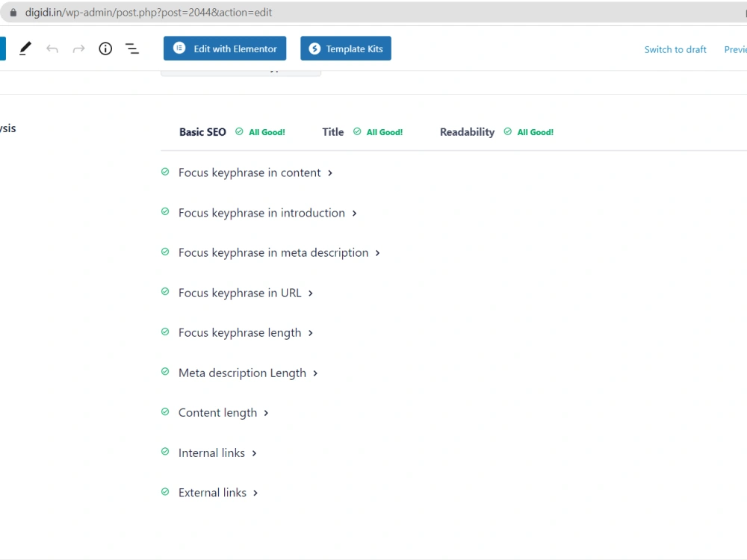Select the pencil Tools icon

(x=25, y=49)
